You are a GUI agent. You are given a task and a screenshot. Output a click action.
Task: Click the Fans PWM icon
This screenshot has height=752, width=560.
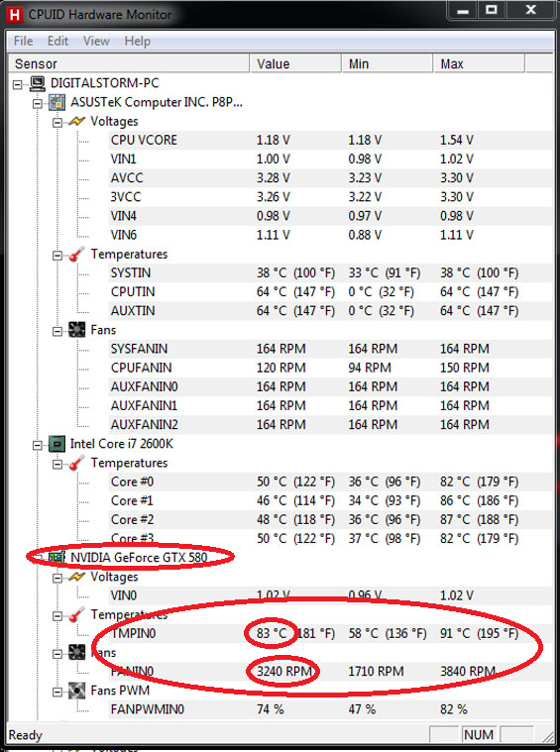tap(76, 691)
